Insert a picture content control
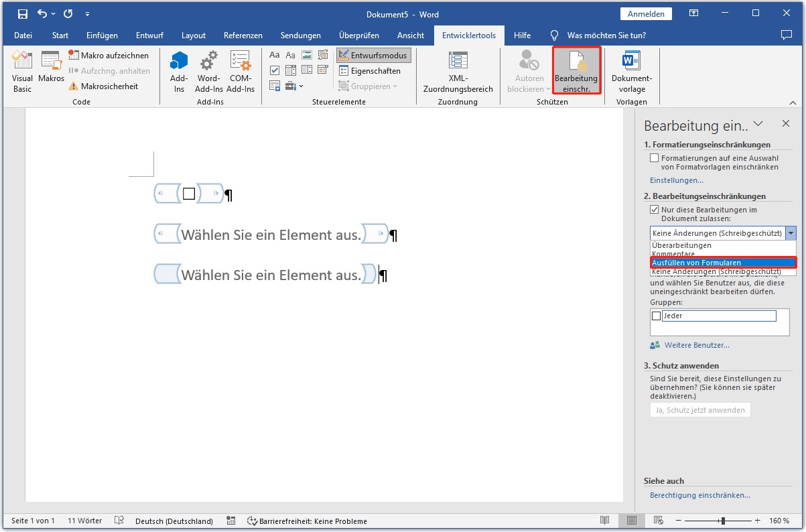Viewport: 806px width, 532px height. [307, 55]
